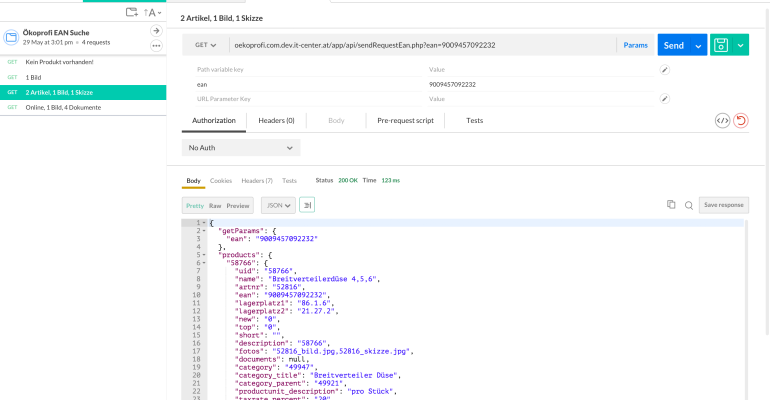The height and width of the screenshot is (400, 770).
Task: Click the response body vertical scrollbar
Action: [x=746, y=309]
